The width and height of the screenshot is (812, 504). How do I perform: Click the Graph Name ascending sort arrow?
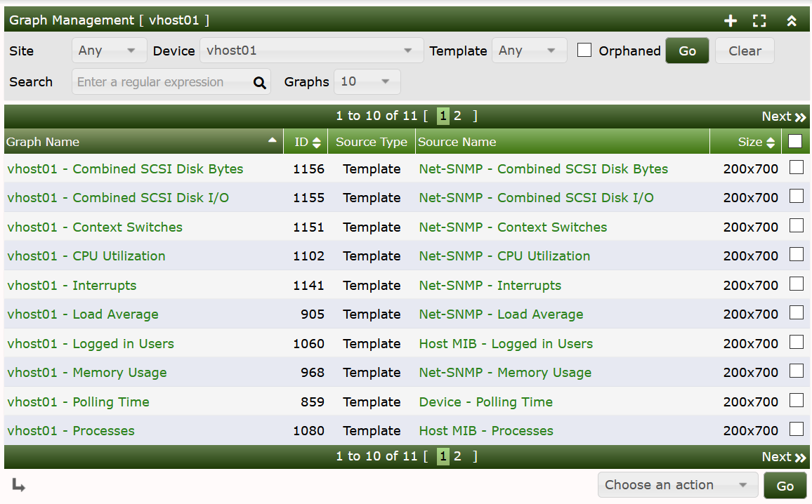pyautogui.click(x=273, y=141)
